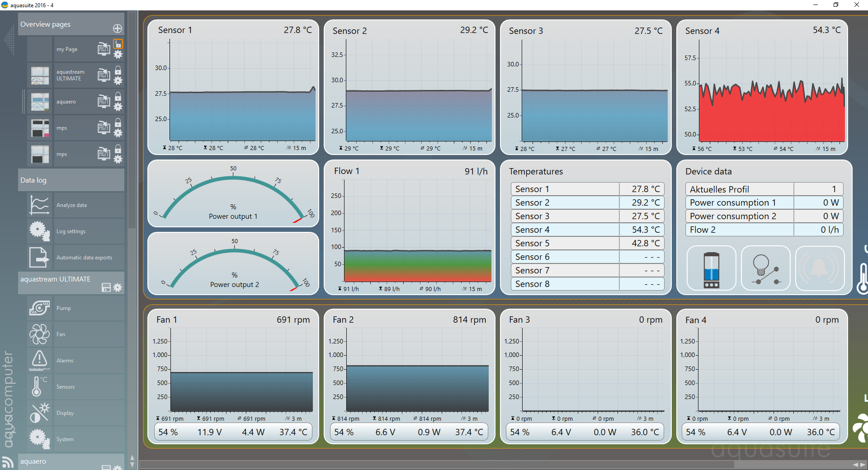Open the System settings entry

65,439
